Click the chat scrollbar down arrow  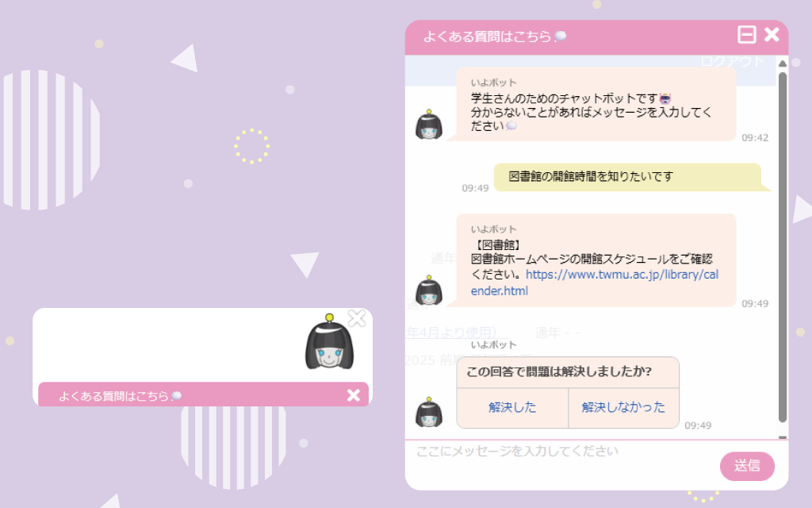783,437
